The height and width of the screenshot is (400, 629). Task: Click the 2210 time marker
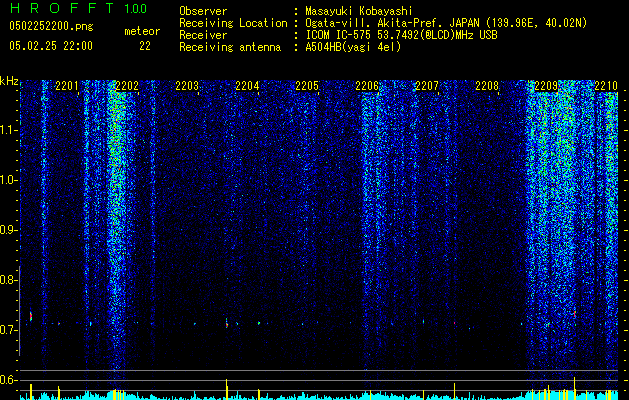[x=606, y=86]
